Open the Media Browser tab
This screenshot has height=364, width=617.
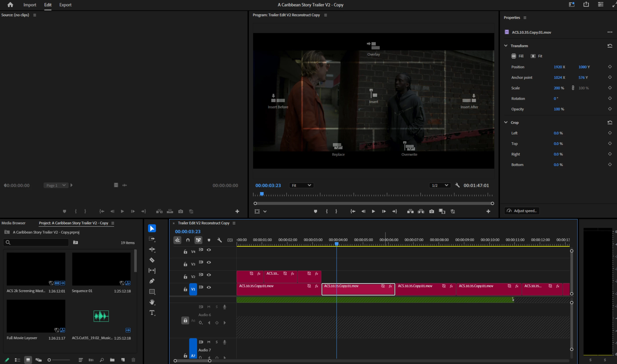[13, 223]
